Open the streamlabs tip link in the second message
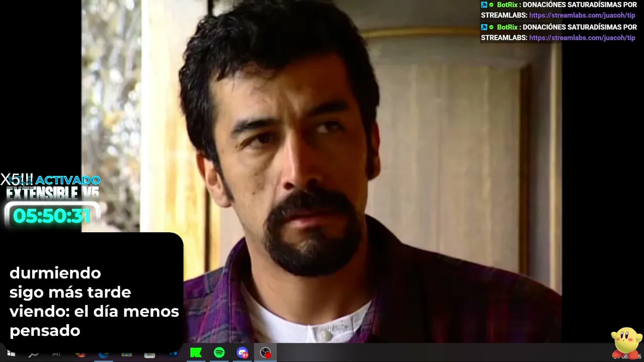The height and width of the screenshot is (362, 644). [582, 38]
